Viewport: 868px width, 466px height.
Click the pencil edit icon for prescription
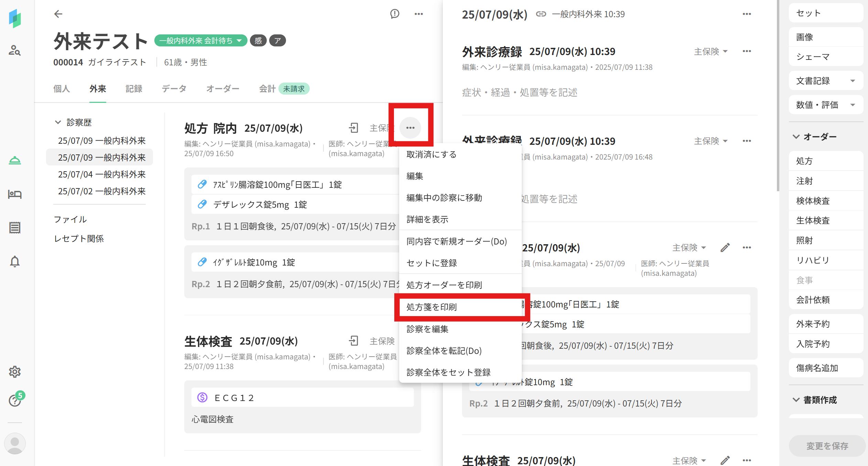725,248
